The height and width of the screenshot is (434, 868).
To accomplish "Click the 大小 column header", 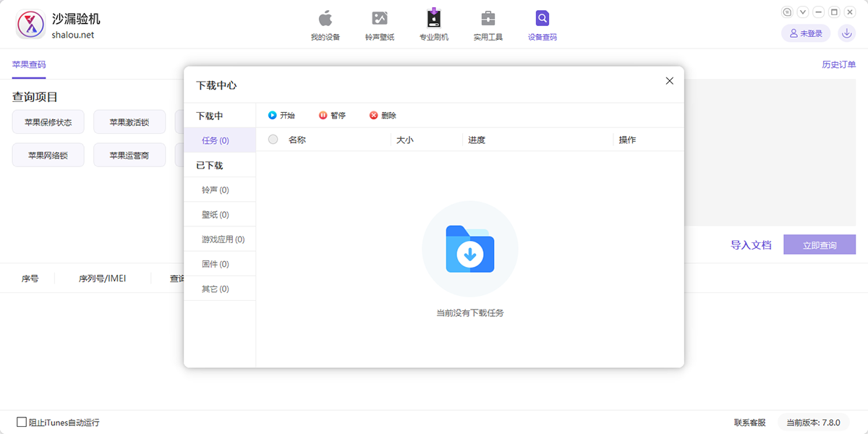I will 405,140.
